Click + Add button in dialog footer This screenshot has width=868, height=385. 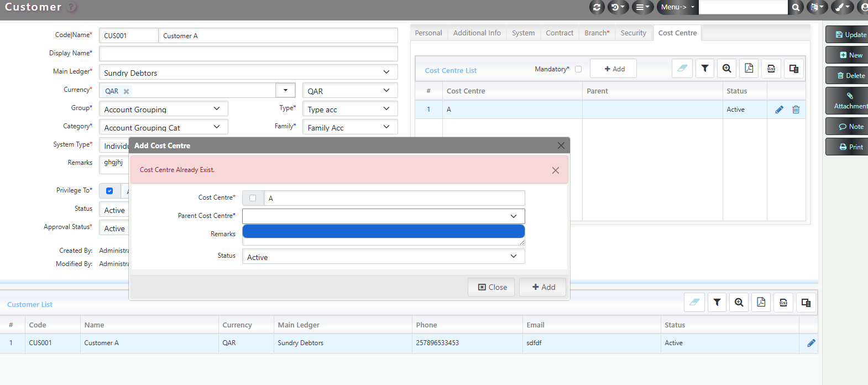543,287
